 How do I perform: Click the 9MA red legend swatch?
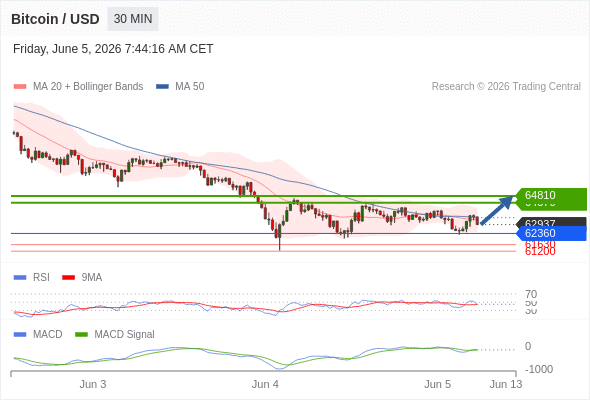coord(68,278)
